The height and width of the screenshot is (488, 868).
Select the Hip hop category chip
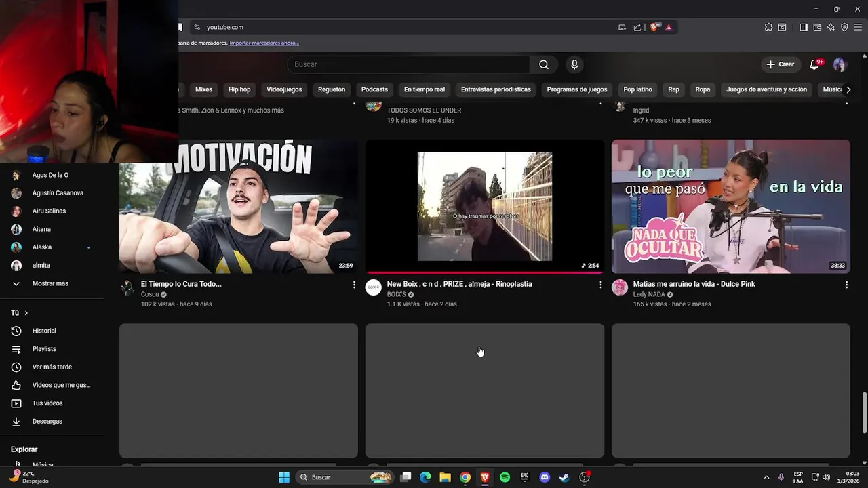click(239, 89)
